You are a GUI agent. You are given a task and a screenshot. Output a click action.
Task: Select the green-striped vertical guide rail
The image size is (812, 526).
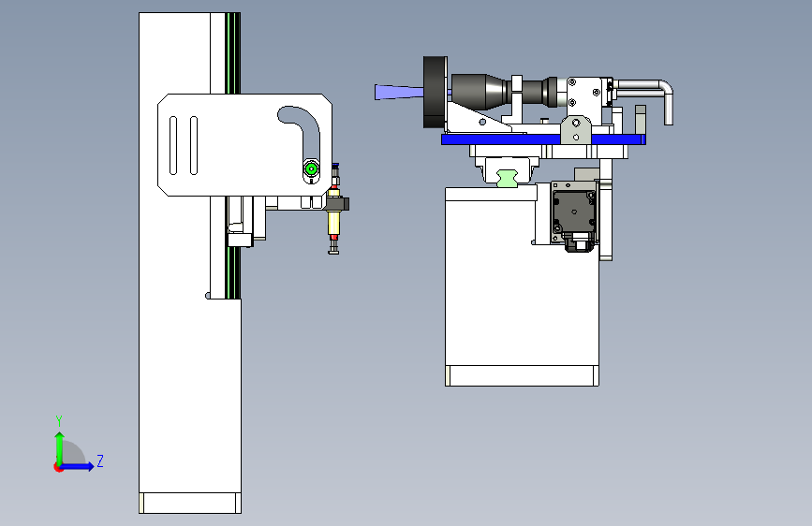coord(233,52)
